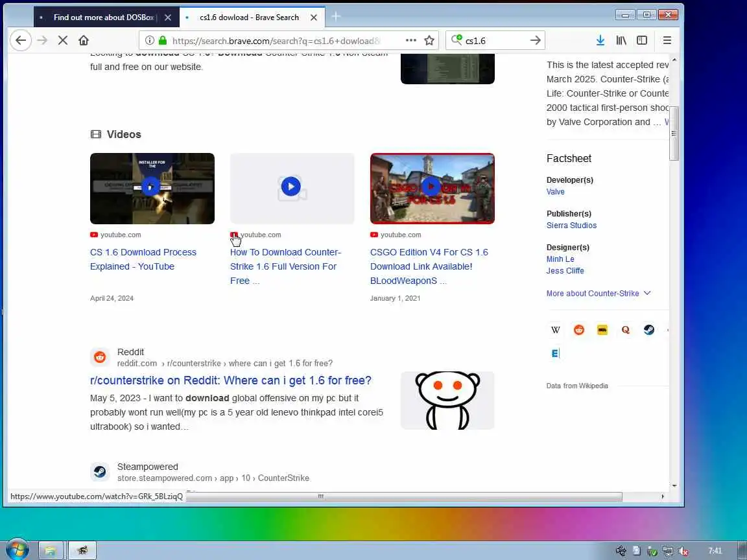Play the blank middle video thumbnail
Screen dimensions: 747x560
point(292,188)
